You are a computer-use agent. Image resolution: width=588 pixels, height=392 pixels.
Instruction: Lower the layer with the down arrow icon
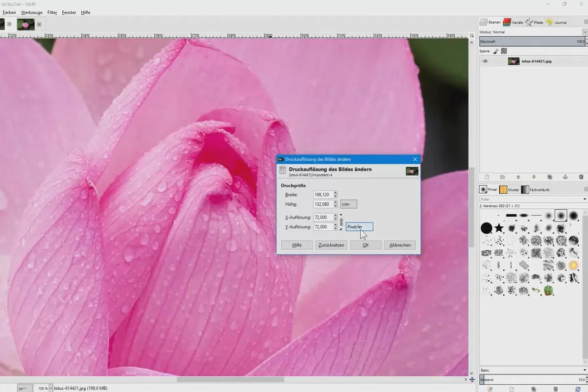pyautogui.click(x=534, y=177)
